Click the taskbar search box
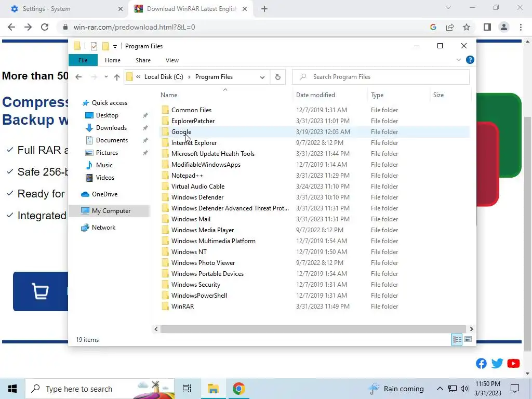 click(x=100, y=389)
